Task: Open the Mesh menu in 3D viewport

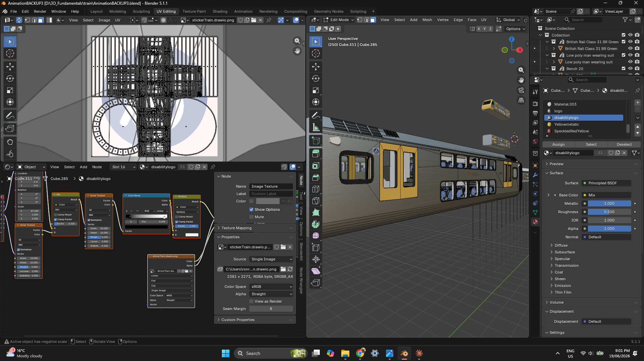Action: pyautogui.click(x=427, y=20)
